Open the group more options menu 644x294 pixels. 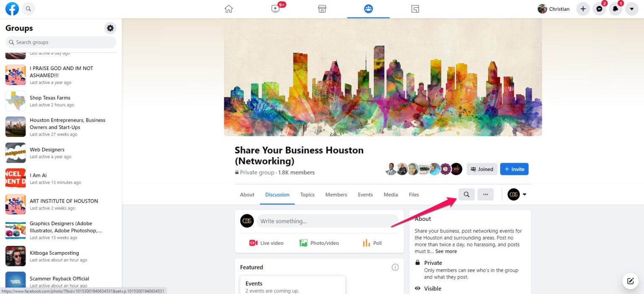[x=486, y=194]
